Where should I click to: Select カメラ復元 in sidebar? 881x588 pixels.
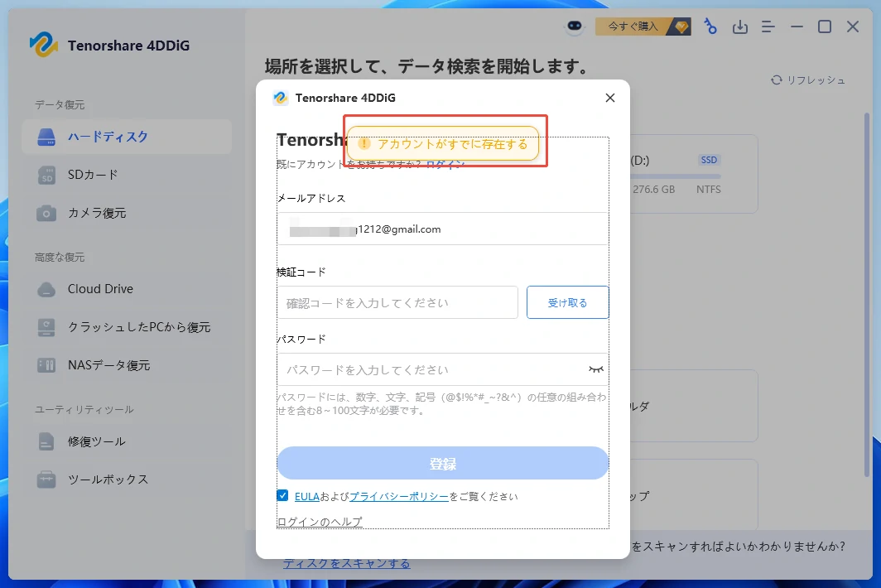pos(127,213)
